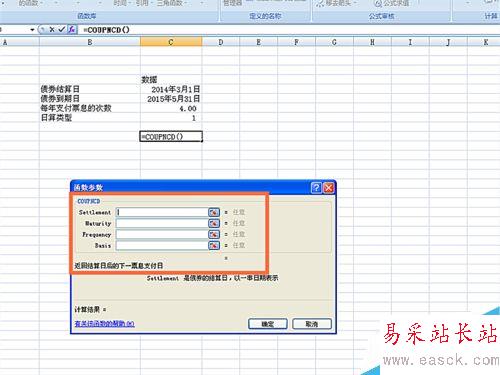Click the formula bar text =COUPNCD()
This screenshot has height=375, width=500.
click(x=106, y=30)
